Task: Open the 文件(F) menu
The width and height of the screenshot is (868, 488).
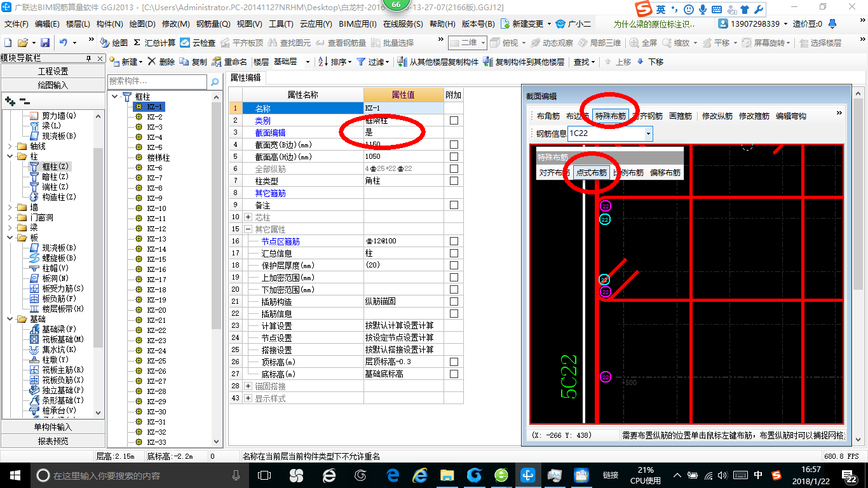Action: (17, 24)
